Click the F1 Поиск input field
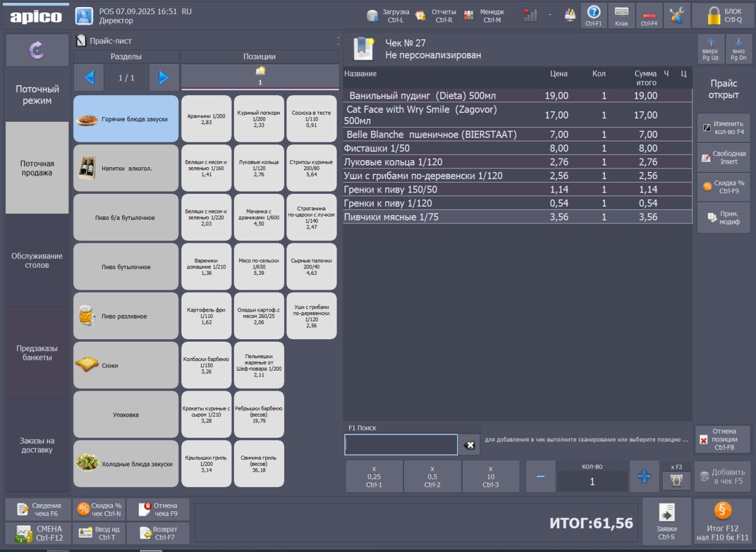This screenshot has height=552, width=756. [x=401, y=445]
